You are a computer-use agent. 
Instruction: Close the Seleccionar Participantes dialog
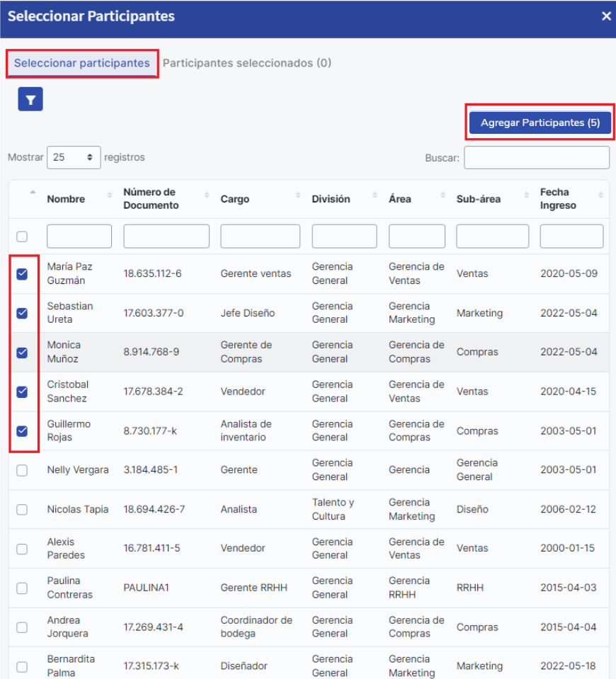606,16
